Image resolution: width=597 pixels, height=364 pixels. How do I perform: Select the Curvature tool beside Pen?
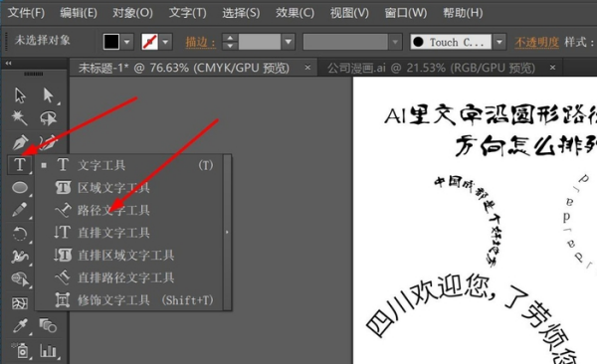pyautogui.click(x=49, y=142)
